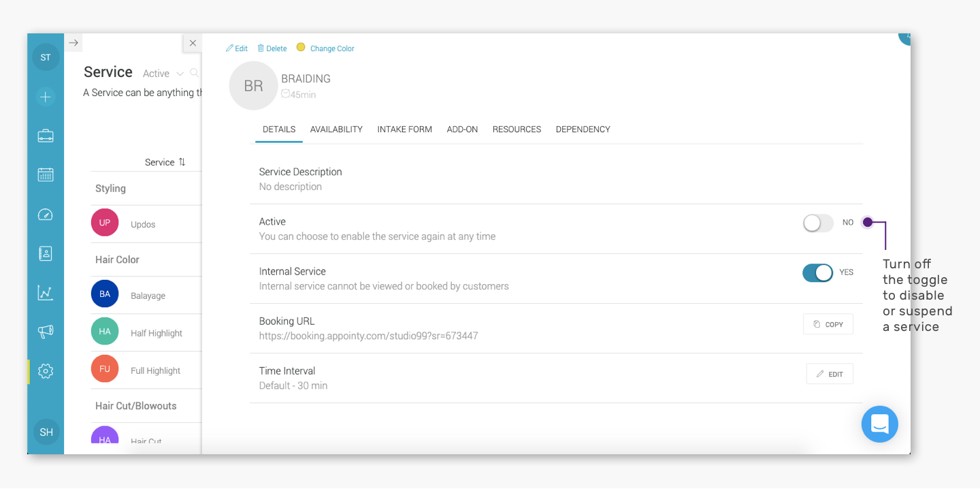Click the Booking URL link text
Viewport: 980px width, 489px height.
point(368,336)
